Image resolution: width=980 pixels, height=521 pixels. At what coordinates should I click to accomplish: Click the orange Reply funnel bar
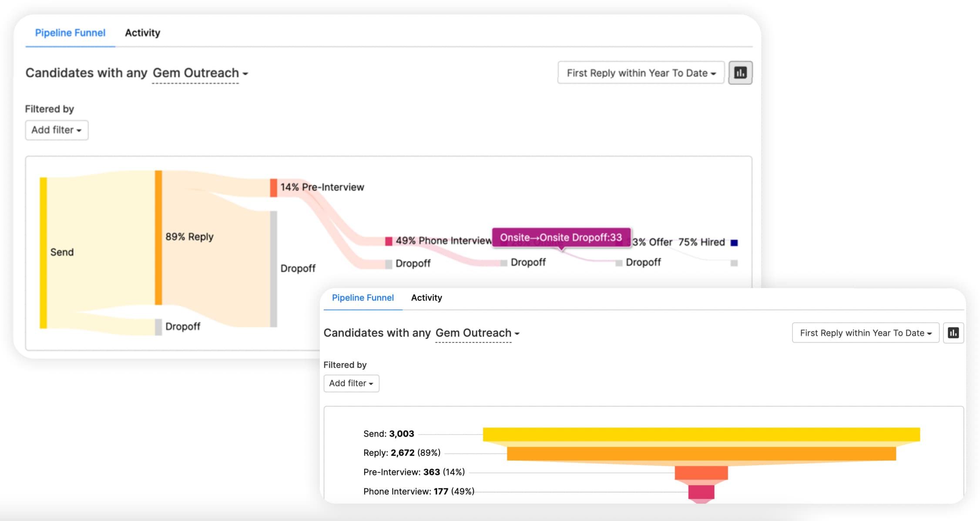pos(701,454)
